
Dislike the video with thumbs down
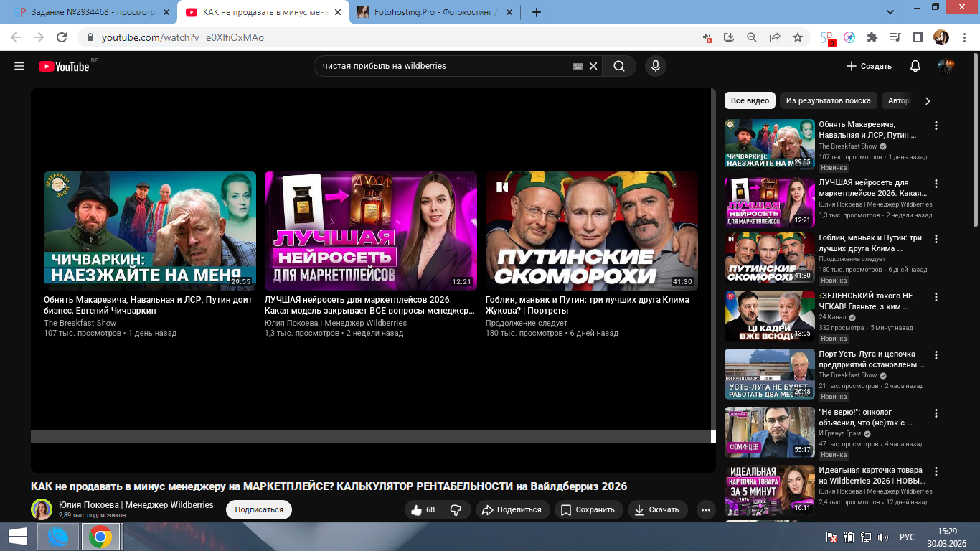click(x=456, y=509)
